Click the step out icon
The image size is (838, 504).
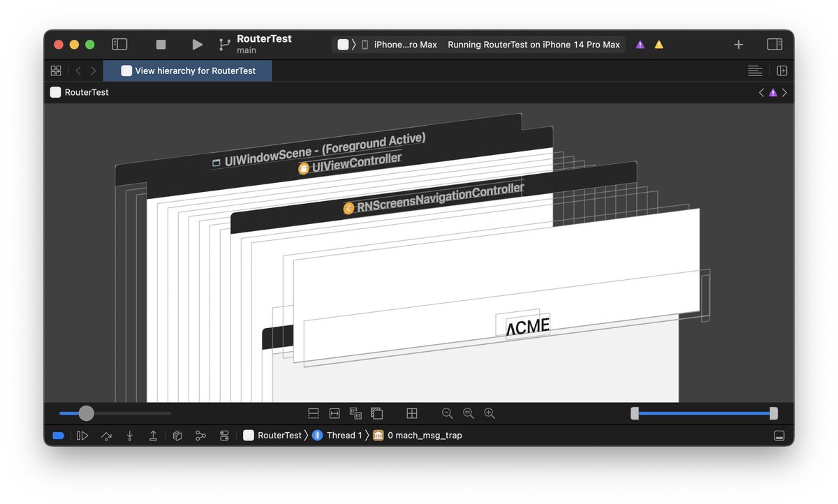coord(153,435)
